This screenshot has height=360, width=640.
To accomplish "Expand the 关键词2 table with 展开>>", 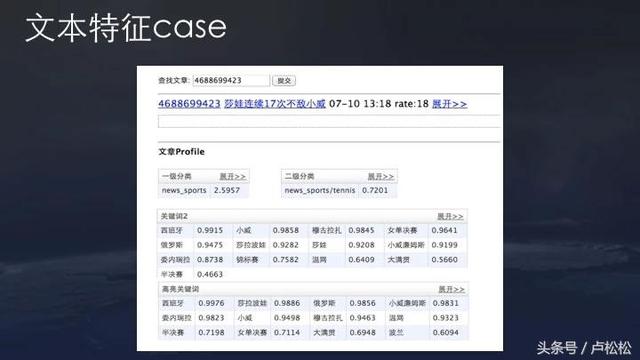I will (x=450, y=216).
